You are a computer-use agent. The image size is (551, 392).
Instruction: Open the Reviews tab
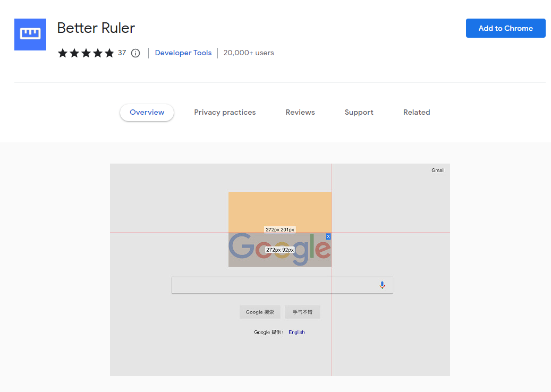(300, 113)
